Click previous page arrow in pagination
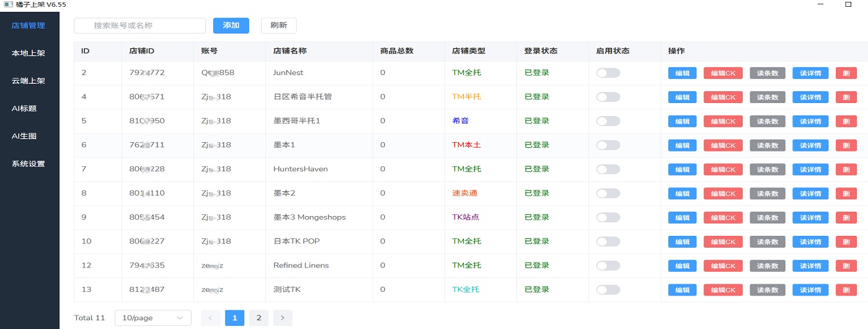868x329 pixels. pos(211,318)
